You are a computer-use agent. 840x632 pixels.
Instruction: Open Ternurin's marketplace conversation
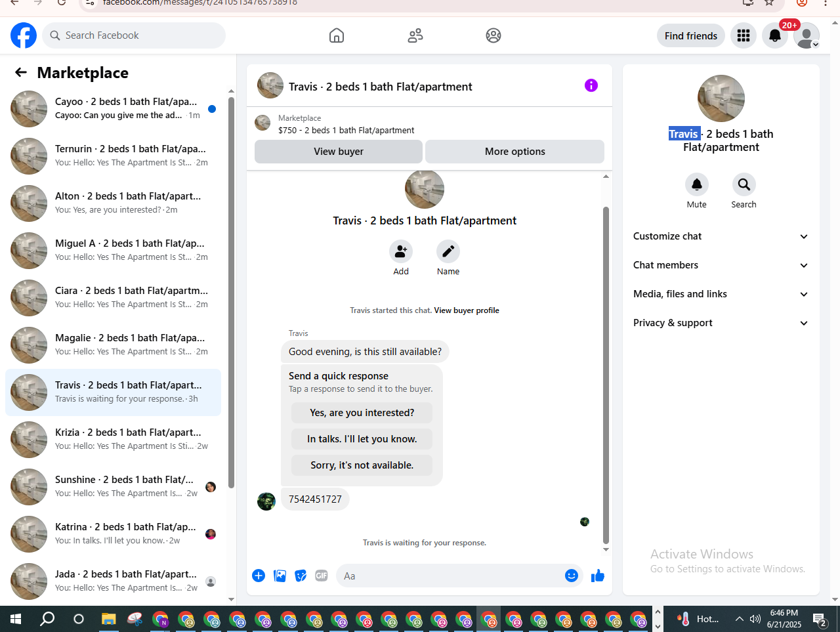113,156
